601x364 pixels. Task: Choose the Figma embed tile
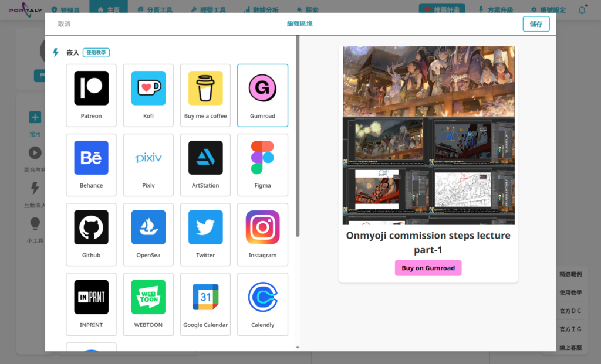click(262, 165)
